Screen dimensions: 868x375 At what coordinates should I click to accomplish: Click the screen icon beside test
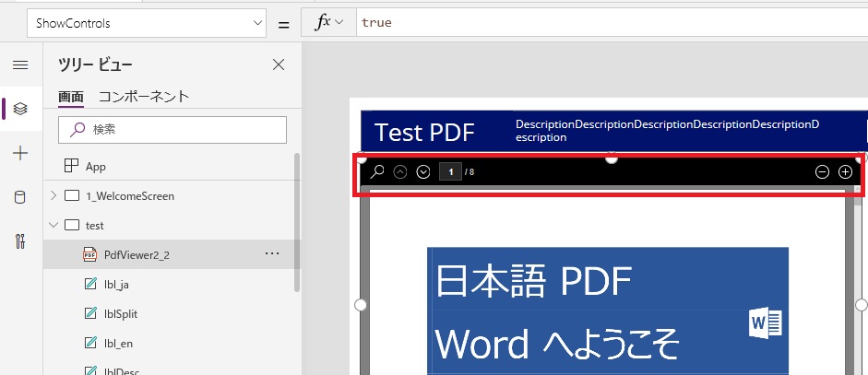[x=72, y=225]
